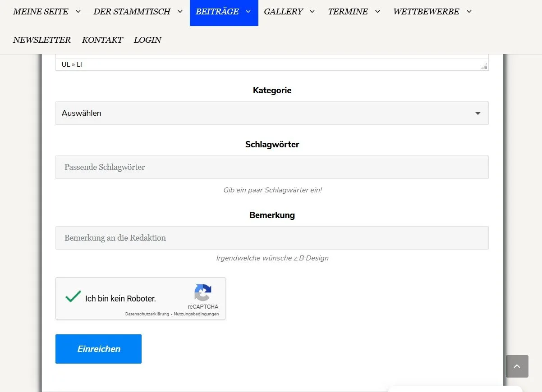
Task: Focus the 'Passende Schlagwörter' input field
Action: (x=272, y=167)
